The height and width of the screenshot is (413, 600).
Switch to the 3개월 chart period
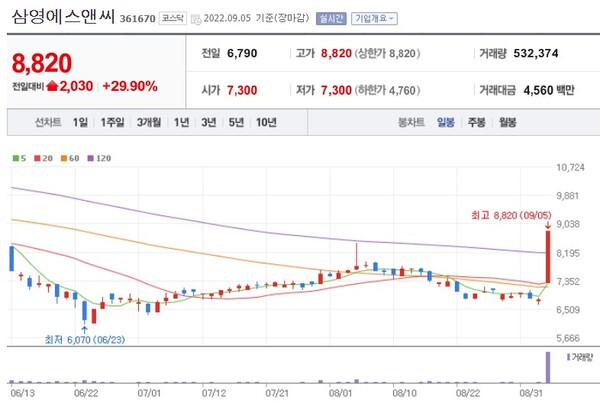pos(149,122)
